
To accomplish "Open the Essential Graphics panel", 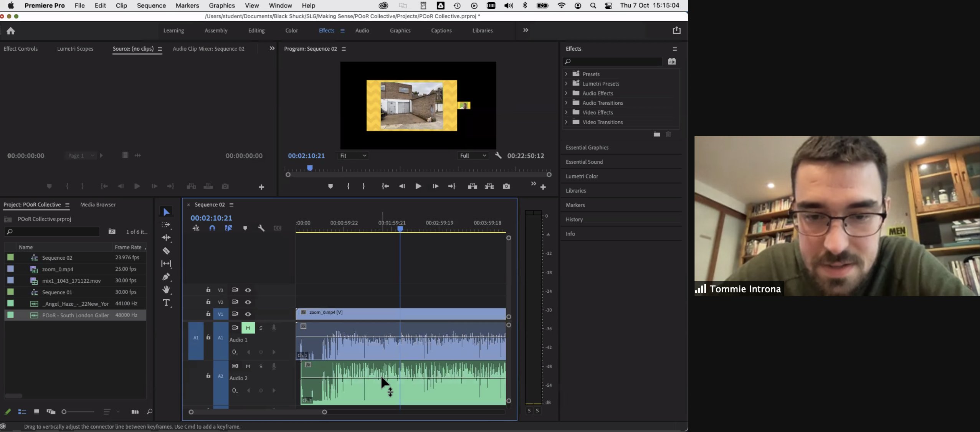I will [587, 147].
